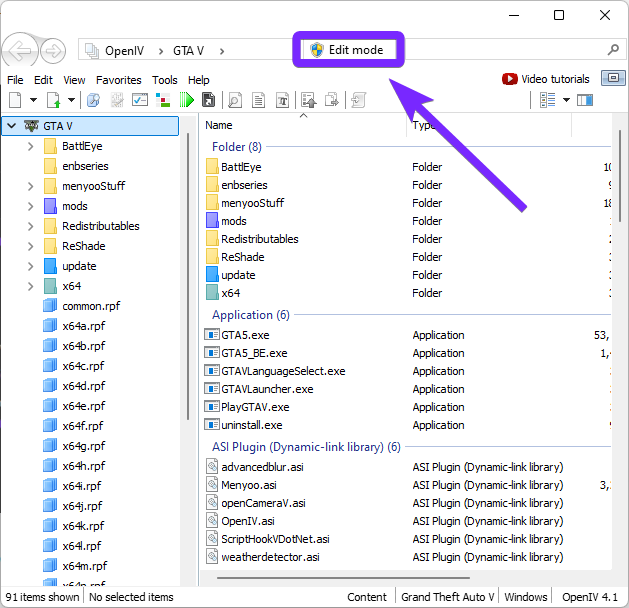Click the export file arrow toolbar icon
The width and height of the screenshot is (629, 608).
[x=332, y=100]
